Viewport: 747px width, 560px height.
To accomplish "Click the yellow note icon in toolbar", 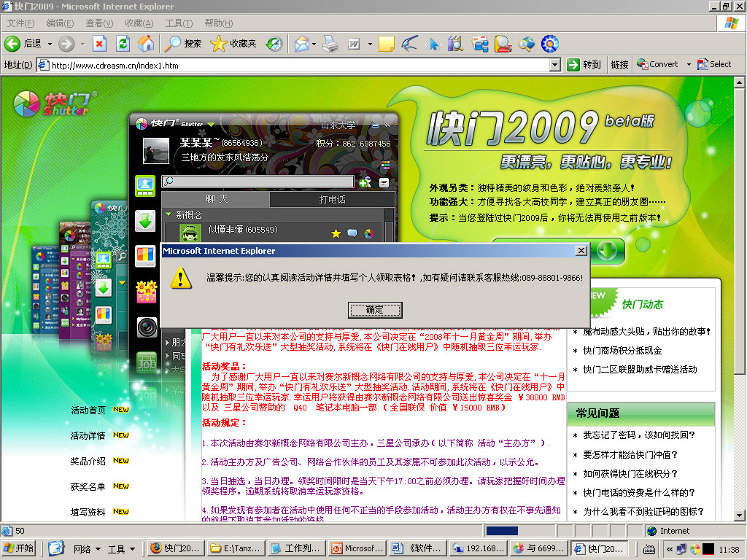I will [x=387, y=44].
